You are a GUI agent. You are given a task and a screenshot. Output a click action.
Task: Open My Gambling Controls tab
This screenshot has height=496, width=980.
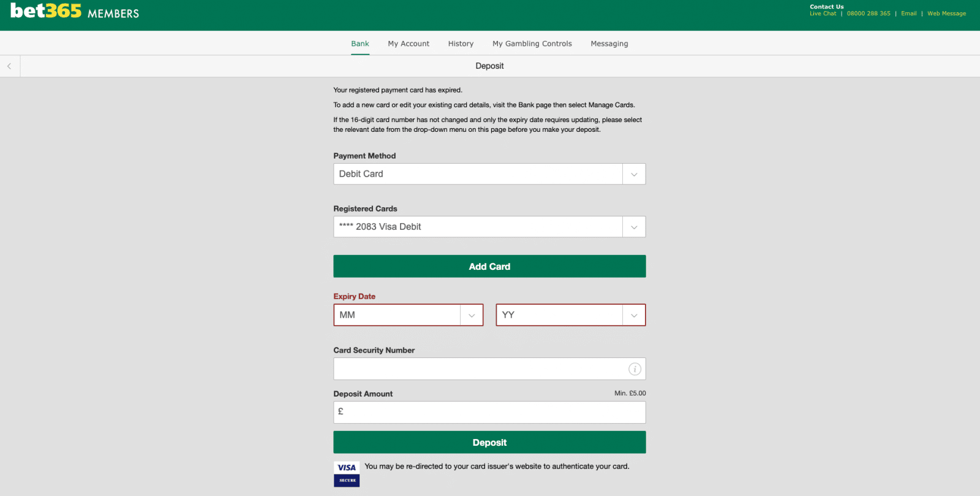[x=532, y=44]
